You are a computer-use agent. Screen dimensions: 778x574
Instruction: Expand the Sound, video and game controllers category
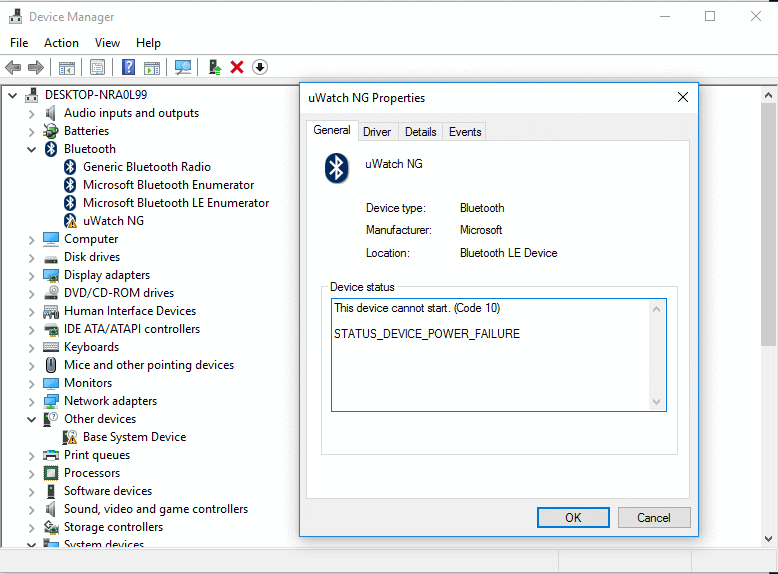coord(32,510)
